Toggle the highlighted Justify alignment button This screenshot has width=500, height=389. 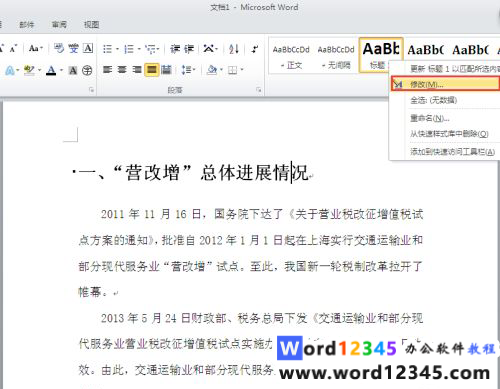coord(152,70)
